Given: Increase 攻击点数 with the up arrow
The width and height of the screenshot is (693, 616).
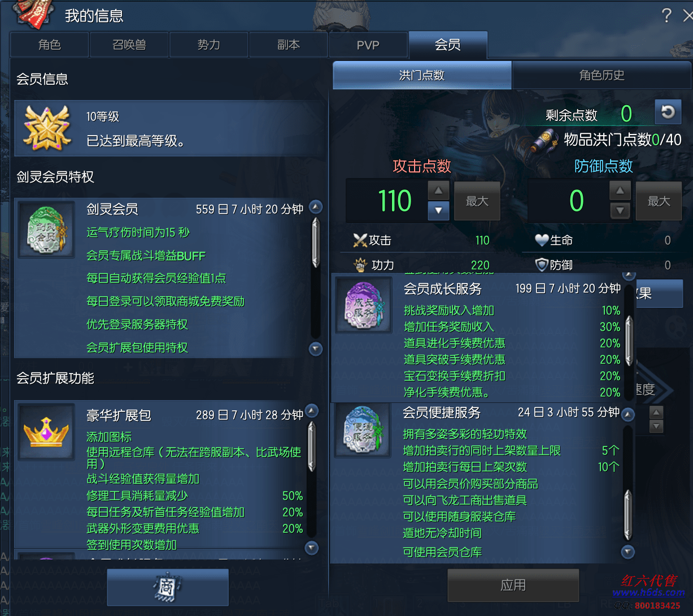Looking at the screenshot, I should coord(438,190).
